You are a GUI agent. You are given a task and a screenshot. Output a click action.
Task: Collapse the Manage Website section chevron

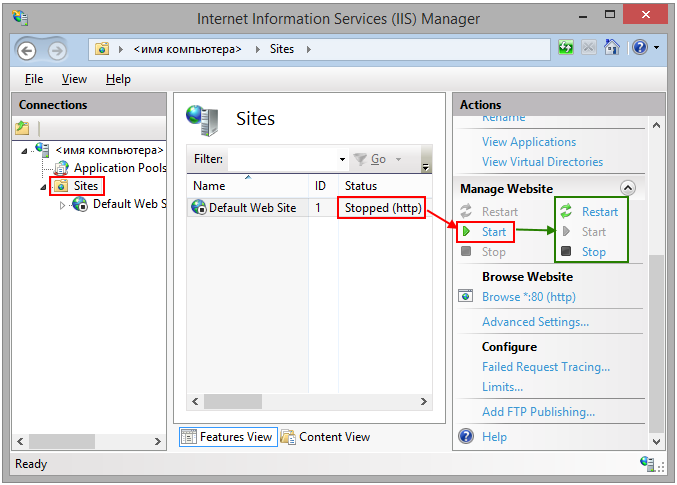click(x=628, y=188)
